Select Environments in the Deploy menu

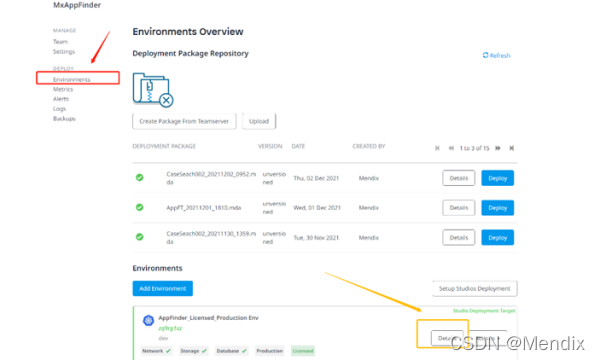tap(72, 79)
